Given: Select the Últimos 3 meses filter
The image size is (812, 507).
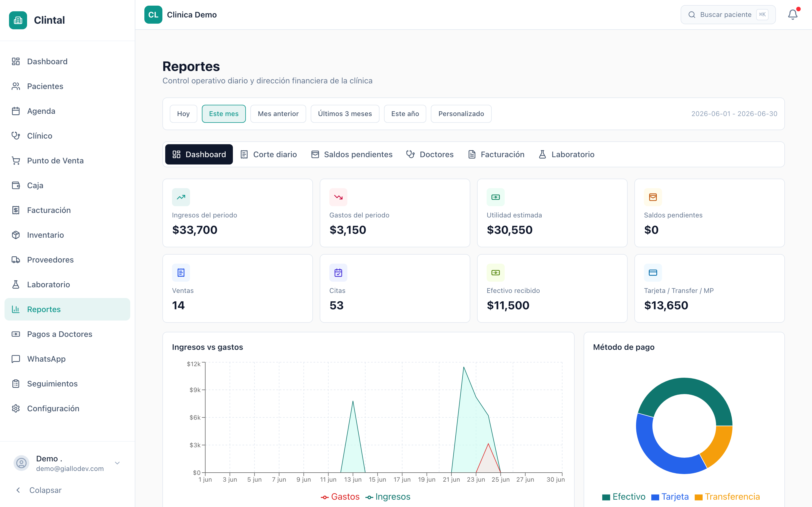Looking at the screenshot, I should point(345,114).
